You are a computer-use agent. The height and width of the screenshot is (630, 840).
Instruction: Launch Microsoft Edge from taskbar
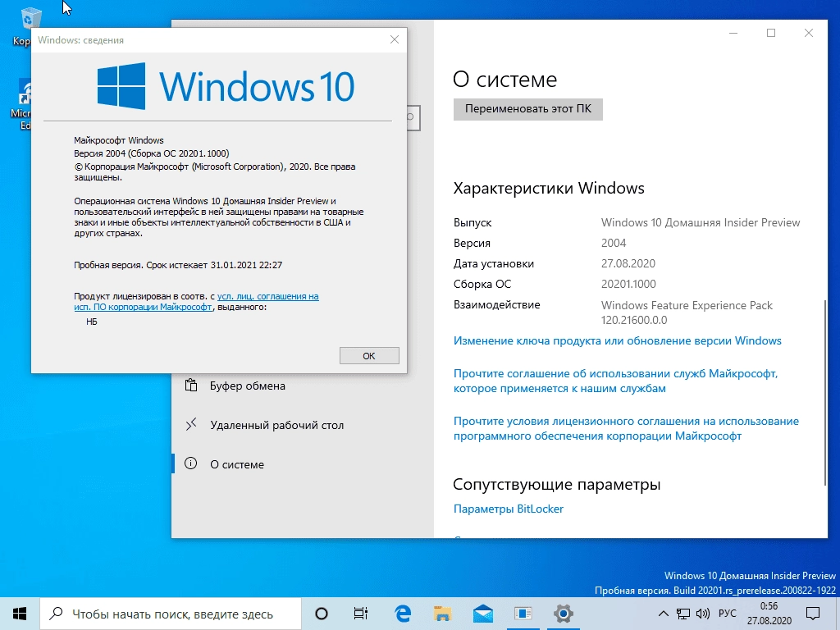point(402,614)
